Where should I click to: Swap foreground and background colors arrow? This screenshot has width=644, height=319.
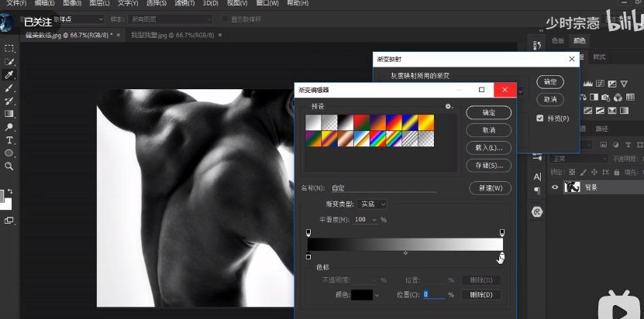click(10, 191)
